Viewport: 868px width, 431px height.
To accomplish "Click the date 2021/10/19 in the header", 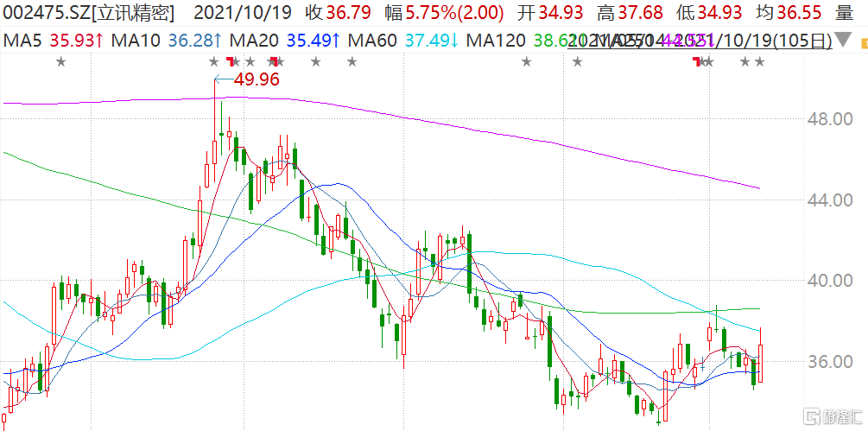I will 243,12.
